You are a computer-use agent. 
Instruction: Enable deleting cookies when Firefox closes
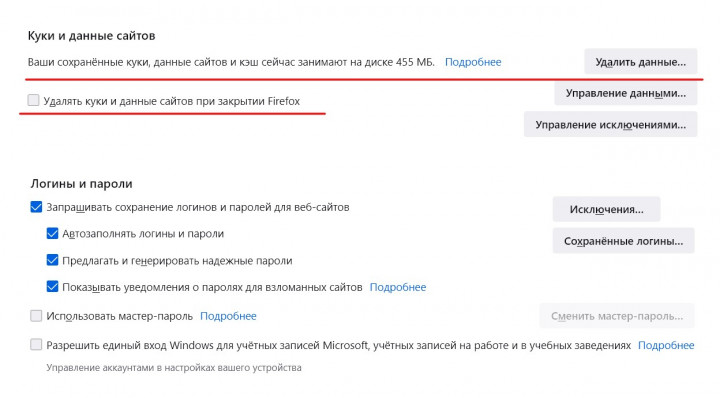pyautogui.click(x=34, y=100)
